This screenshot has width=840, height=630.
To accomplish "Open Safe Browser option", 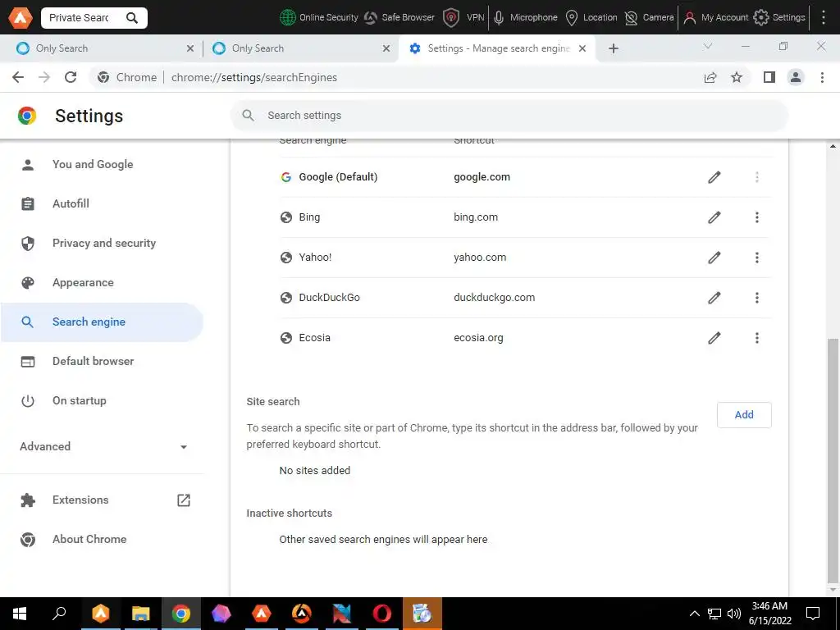I will [x=399, y=18].
